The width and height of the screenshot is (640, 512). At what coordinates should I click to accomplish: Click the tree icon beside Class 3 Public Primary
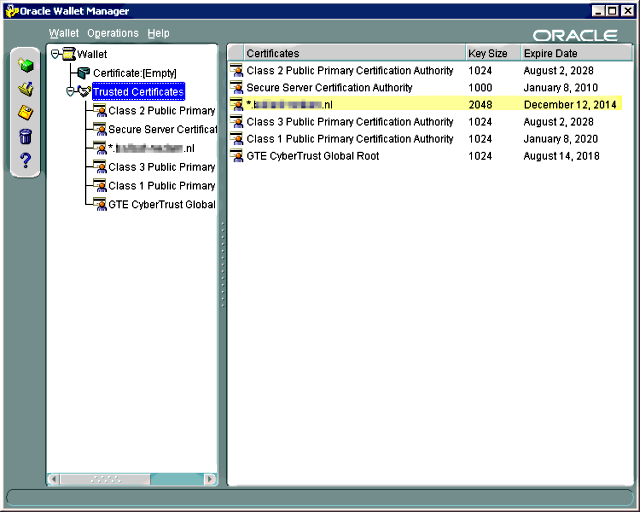[100, 167]
